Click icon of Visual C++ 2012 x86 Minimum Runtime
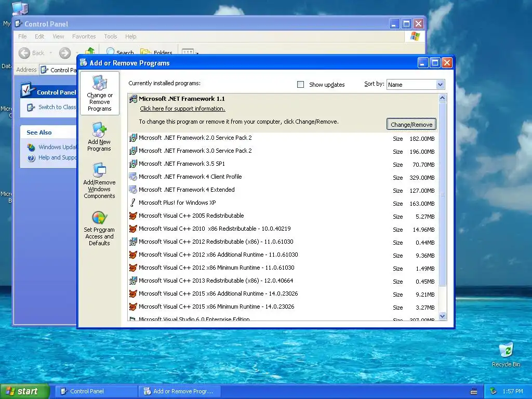This screenshot has width=532, height=399. coord(133,268)
